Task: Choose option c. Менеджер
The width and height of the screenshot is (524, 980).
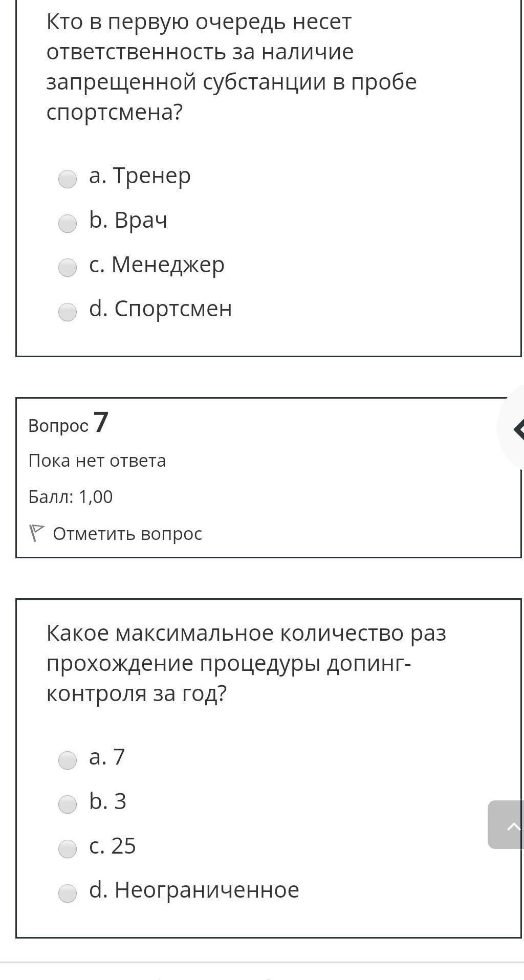Action: [68, 268]
